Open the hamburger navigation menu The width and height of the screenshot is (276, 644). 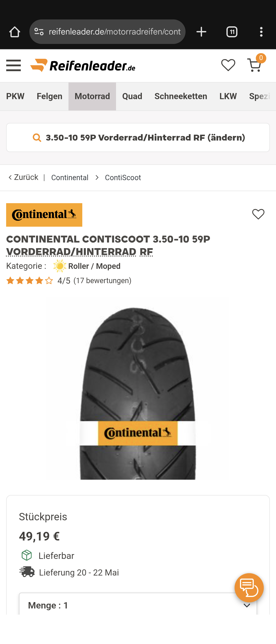click(14, 65)
